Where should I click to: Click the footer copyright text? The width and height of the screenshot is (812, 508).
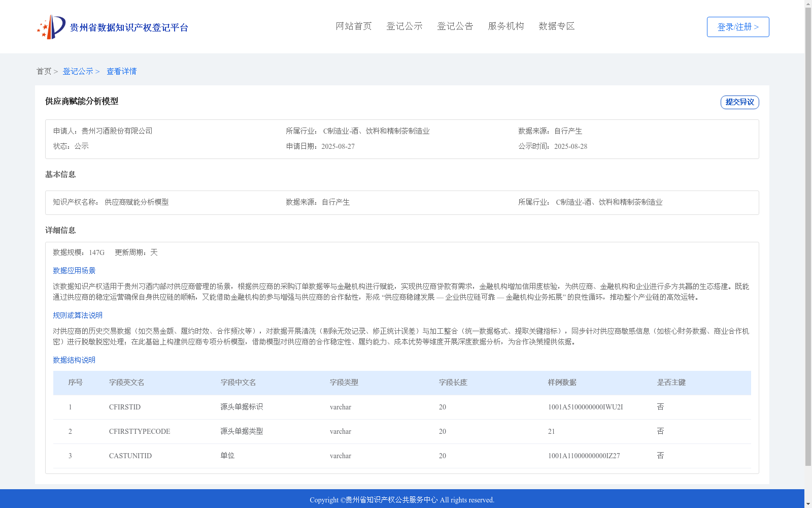point(402,500)
